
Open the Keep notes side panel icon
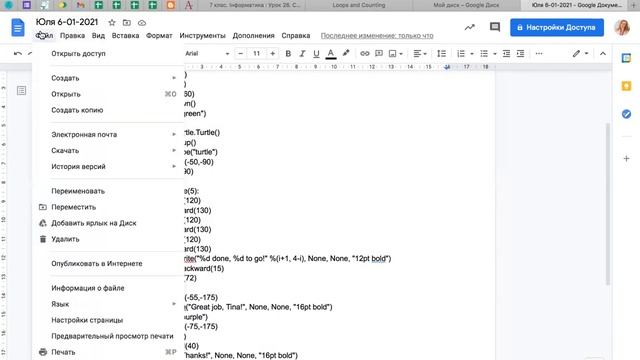pos(626,86)
